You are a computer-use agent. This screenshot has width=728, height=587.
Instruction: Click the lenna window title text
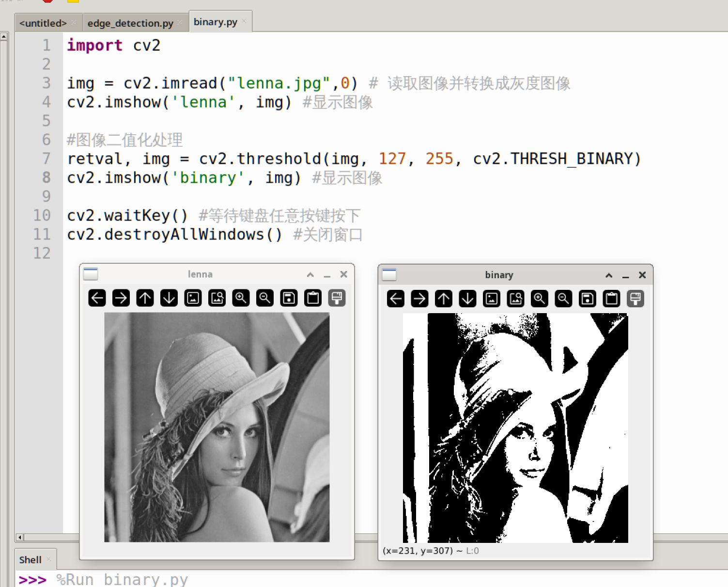[200, 274]
